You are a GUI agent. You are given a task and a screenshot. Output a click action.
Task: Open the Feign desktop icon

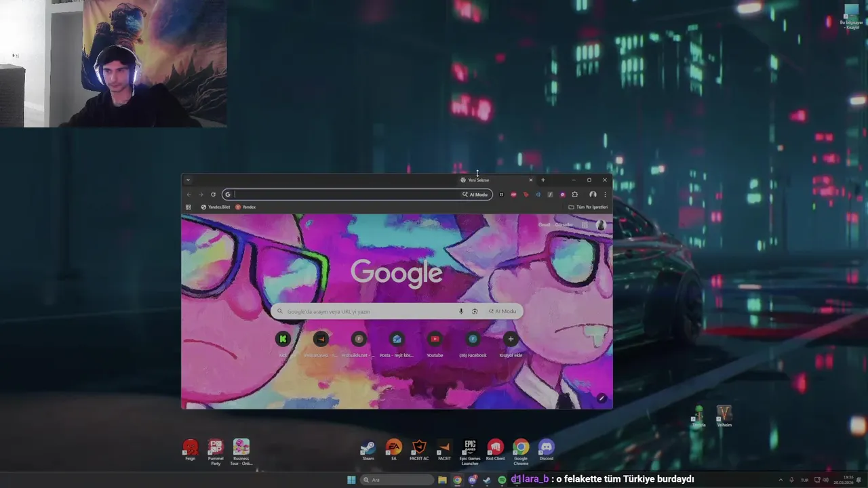click(191, 450)
